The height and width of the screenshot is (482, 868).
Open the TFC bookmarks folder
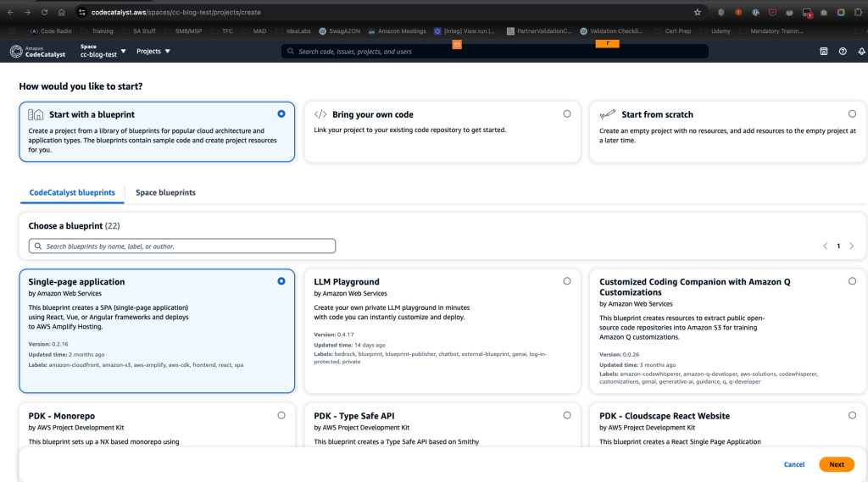pos(223,31)
